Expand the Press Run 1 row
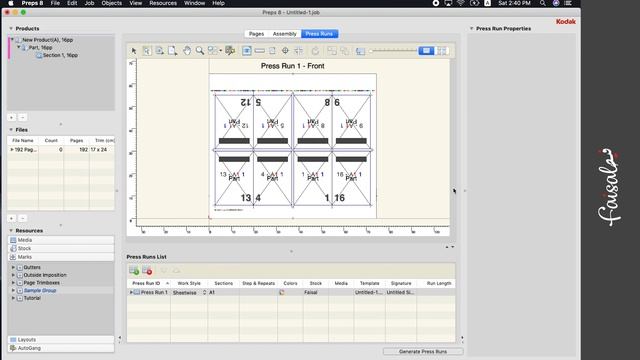Image resolution: width=640 pixels, height=360 pixels. [x=131, y=292]
